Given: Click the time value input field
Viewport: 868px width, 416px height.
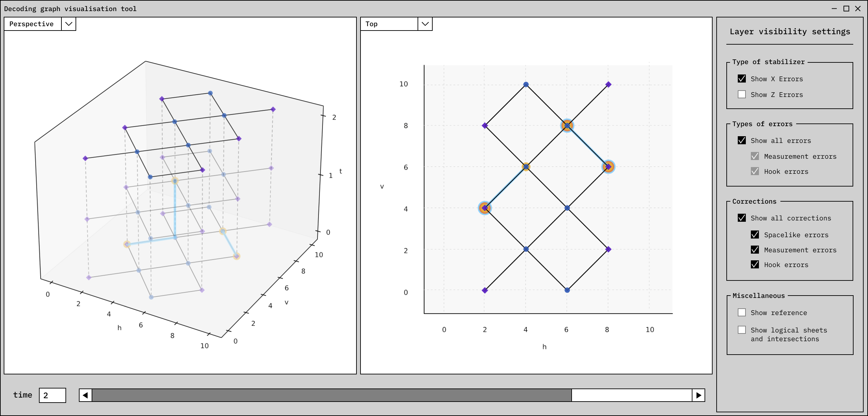Looking at the screenshot, I should click(52, 395).
